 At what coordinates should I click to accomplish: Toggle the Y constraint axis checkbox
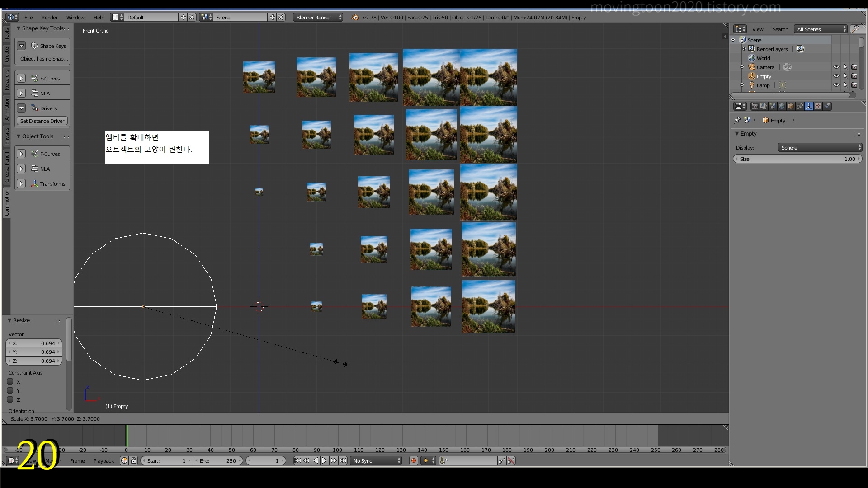[10, 390]
